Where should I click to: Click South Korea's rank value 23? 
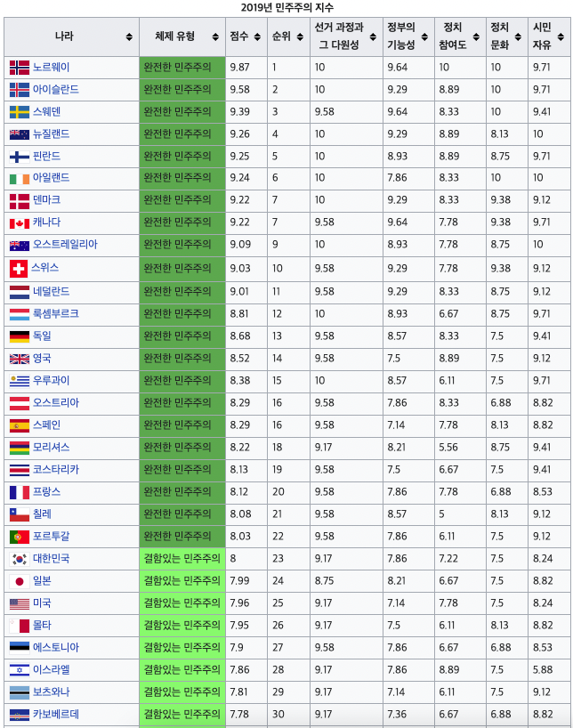278,559
